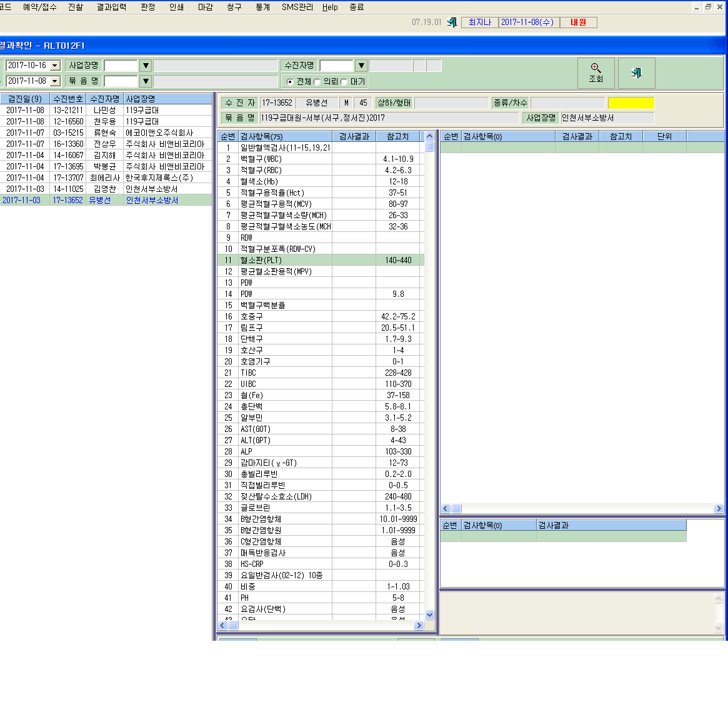Click the exit door icon beside 조회

(x=637, y=73)
